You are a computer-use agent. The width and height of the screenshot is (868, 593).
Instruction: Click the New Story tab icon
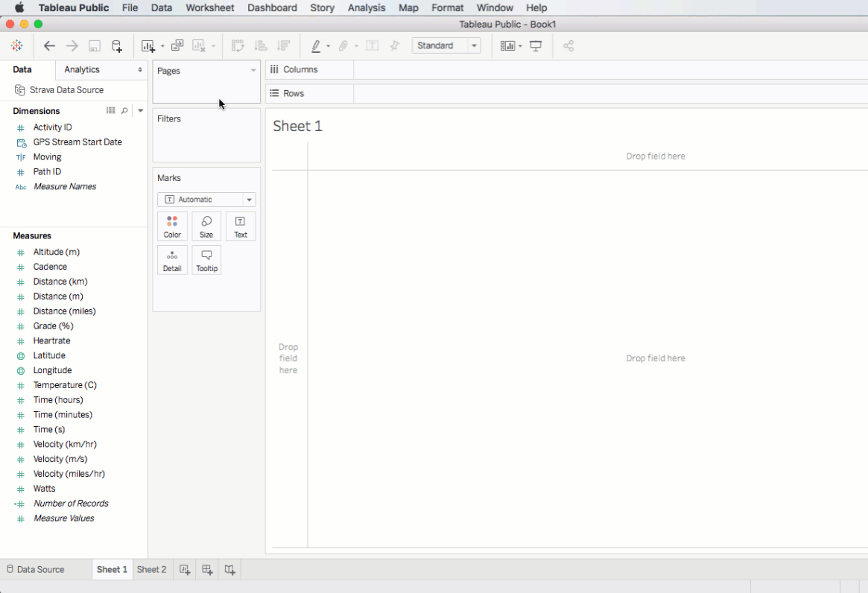coord(229,569)
